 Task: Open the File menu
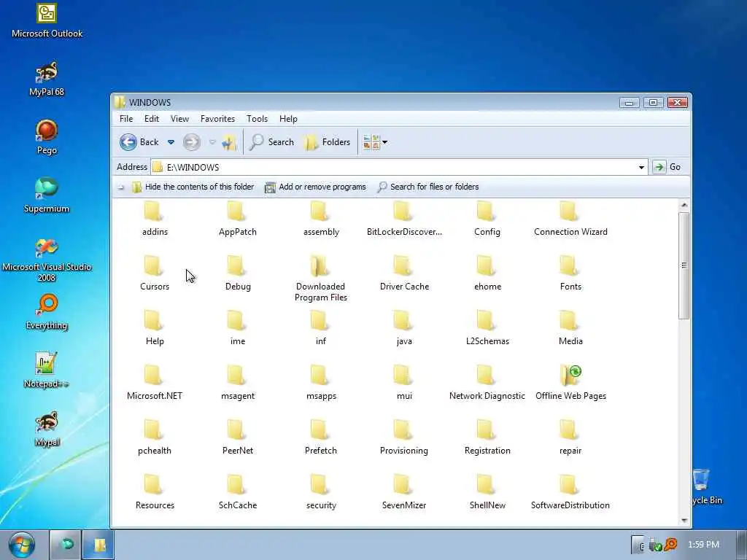click(x=126, y=119)
